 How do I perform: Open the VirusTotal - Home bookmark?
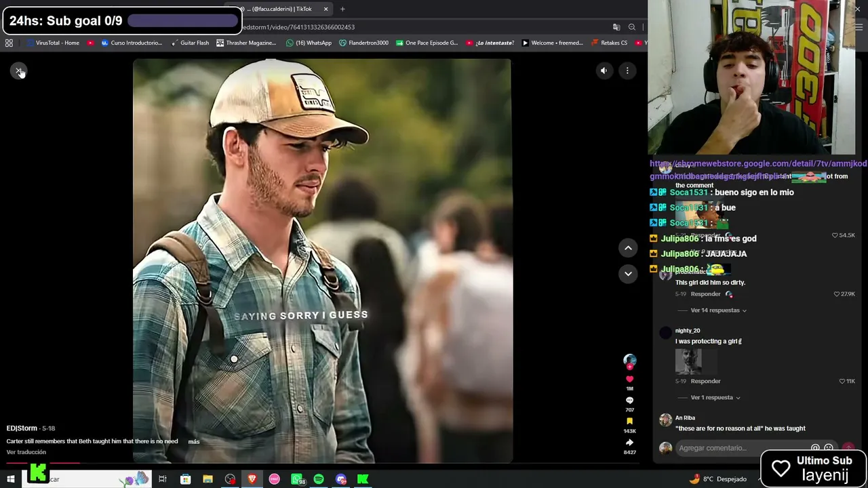click(52, 43)
